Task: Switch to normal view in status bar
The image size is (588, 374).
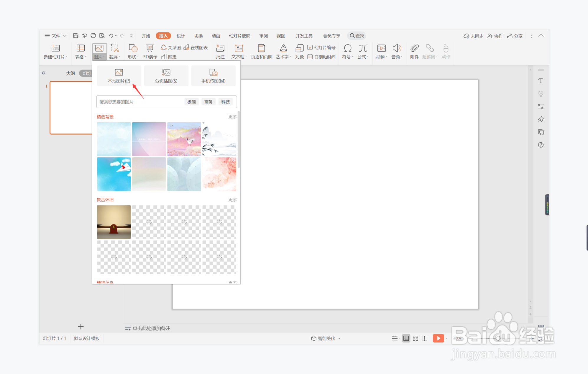Action: (406, 338)
